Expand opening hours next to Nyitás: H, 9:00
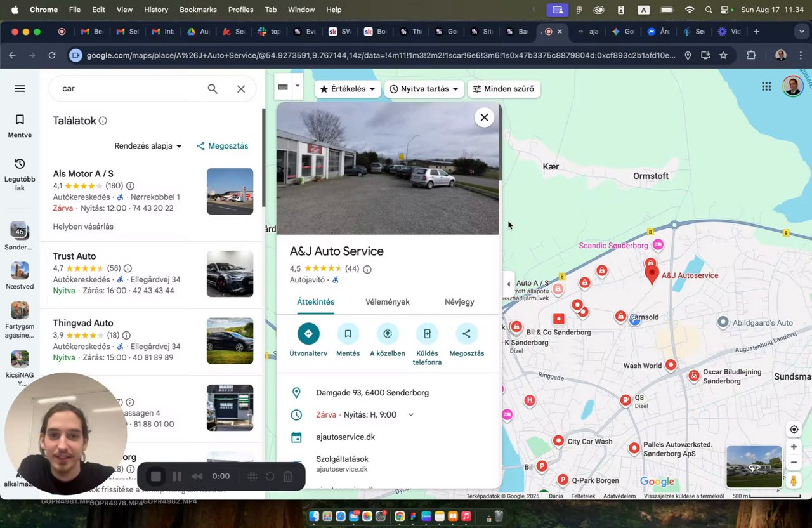 410,415
